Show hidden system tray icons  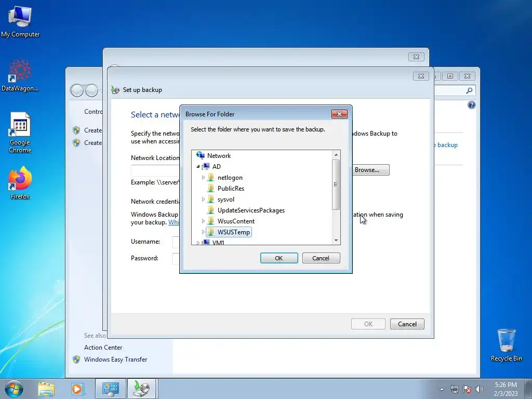pyautogui.click(x=442, y=389)
